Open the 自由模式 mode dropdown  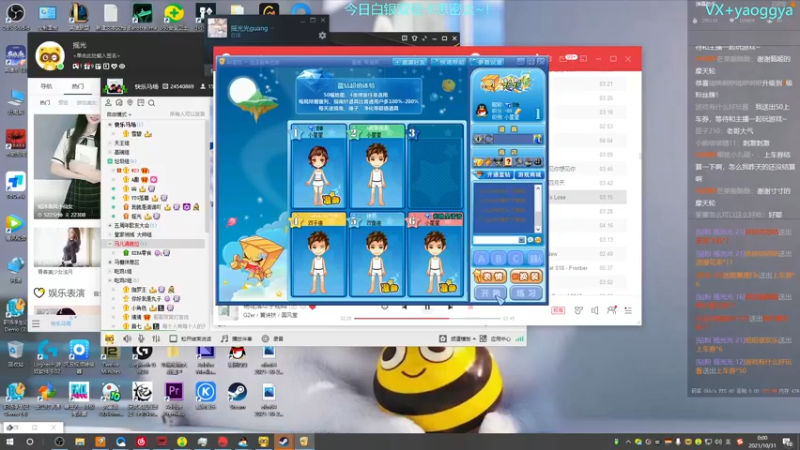coord(119,114)
